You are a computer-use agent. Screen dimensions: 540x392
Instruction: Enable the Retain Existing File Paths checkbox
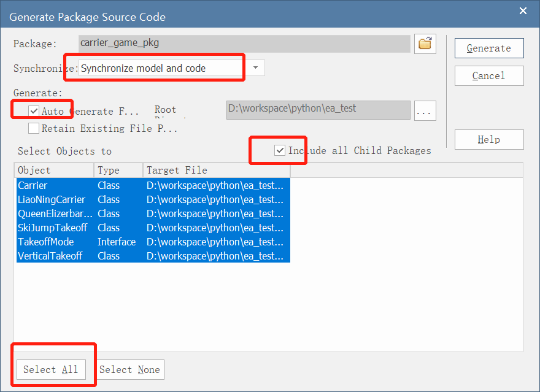point(34,128)
